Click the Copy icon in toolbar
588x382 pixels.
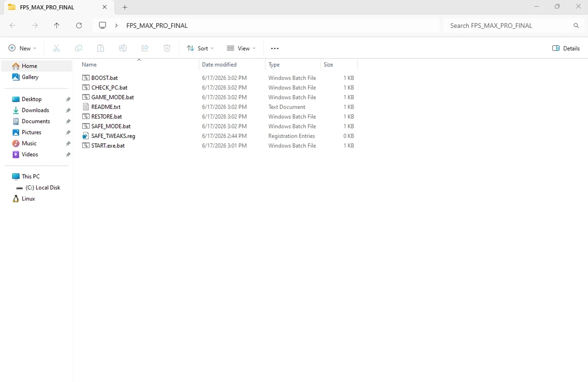coord(78,48)
